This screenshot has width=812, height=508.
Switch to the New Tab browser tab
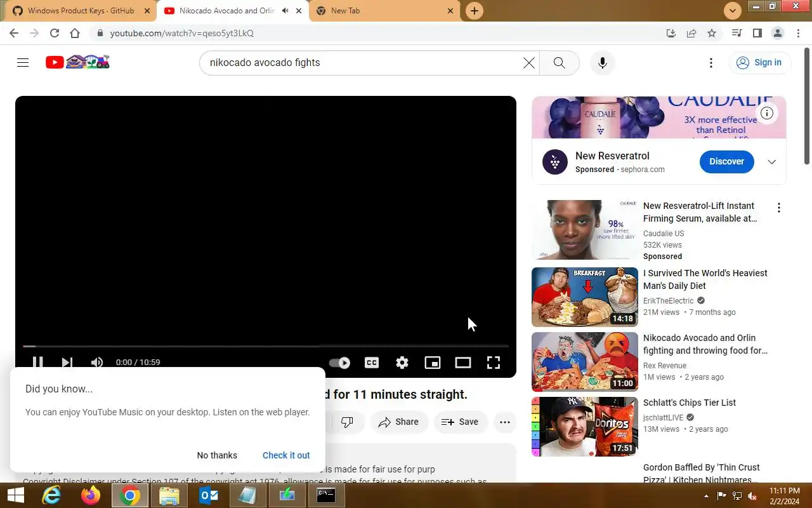click(385, 11)
